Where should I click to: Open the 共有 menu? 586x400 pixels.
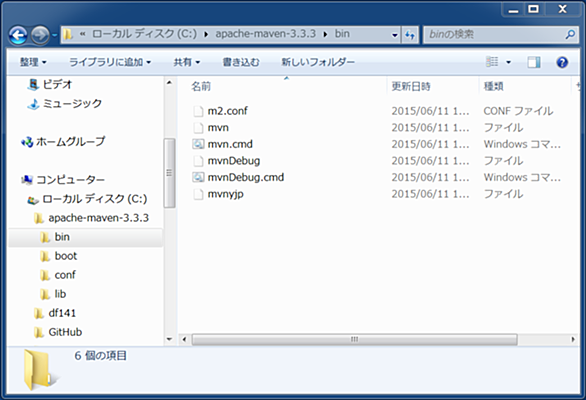(186, 62)
